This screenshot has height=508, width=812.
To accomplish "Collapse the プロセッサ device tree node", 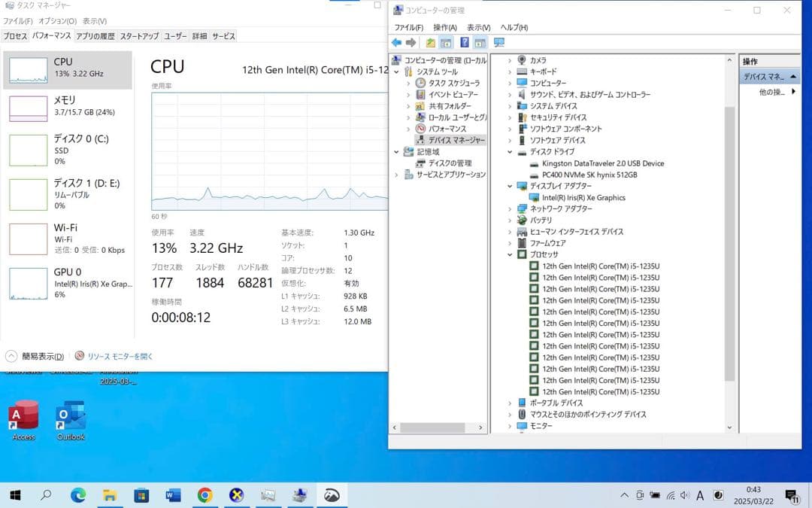I will coord(511,254).
